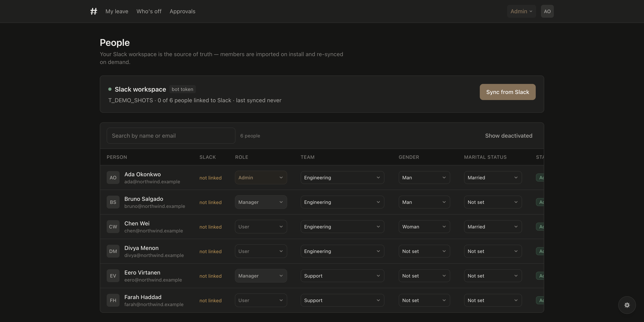This screenshot has width=644, height=322.
Task: Click Farah Haddad's name
Action: [x=143, y=297]
